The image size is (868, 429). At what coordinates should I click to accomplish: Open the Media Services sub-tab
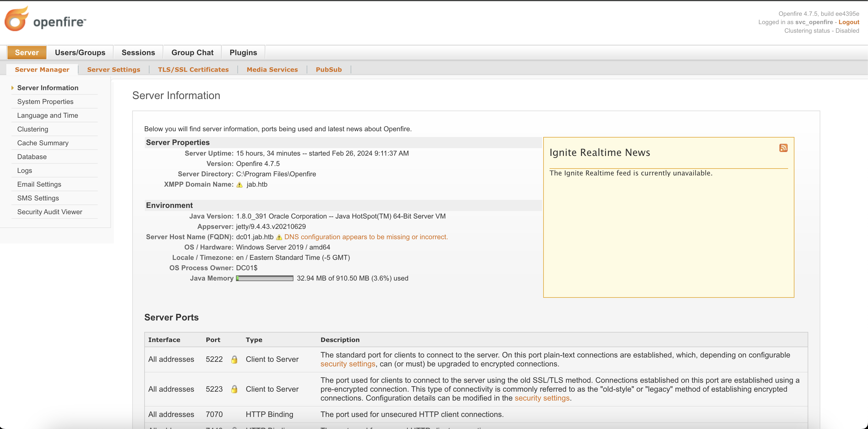click(272, 69)
